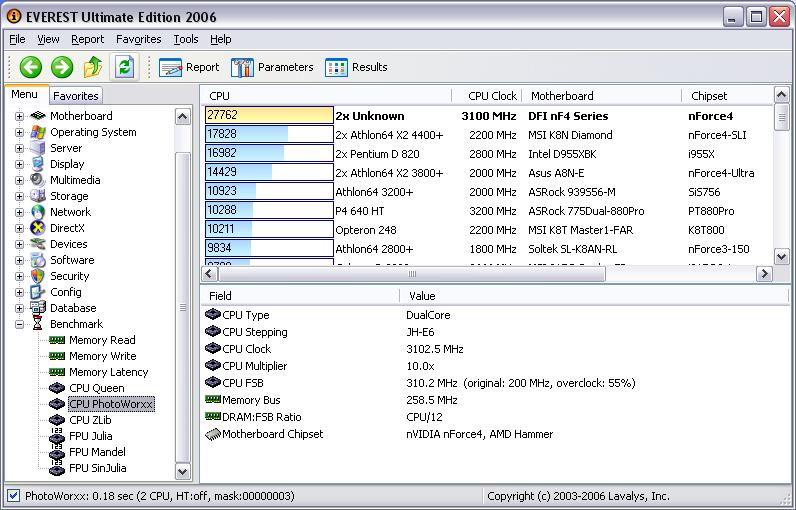Select the 17828 score bar row

[269, 134]
